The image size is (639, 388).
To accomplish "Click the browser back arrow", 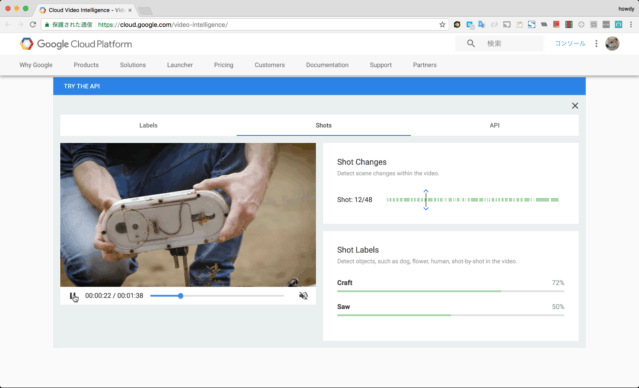I will point(8,24).
